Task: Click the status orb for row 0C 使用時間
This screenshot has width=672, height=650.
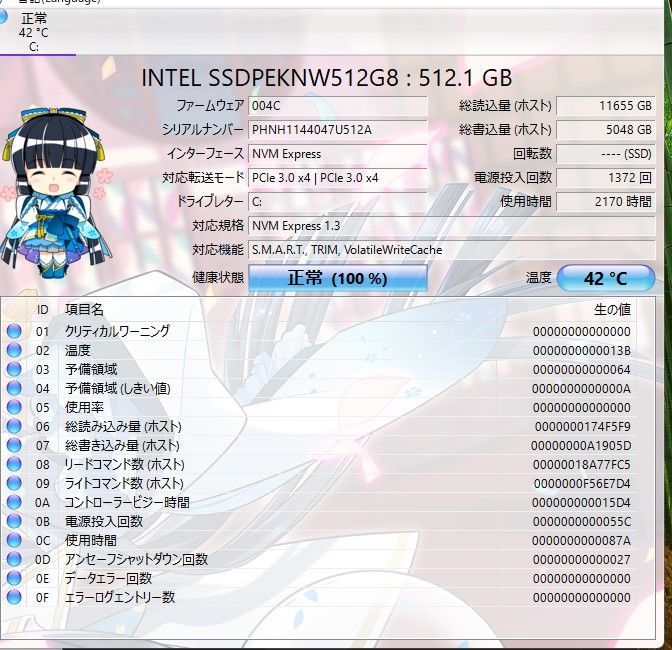Action: [14, 540]
